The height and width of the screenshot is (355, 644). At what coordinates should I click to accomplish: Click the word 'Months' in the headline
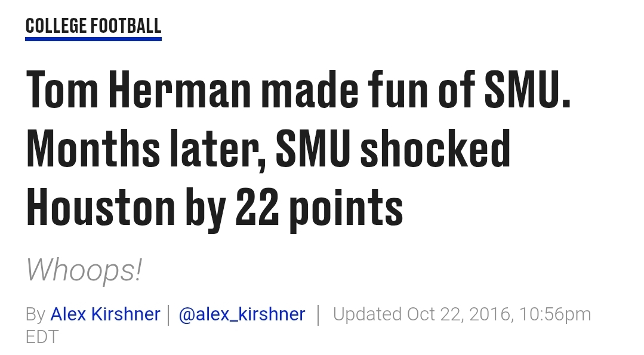point(93,148)
